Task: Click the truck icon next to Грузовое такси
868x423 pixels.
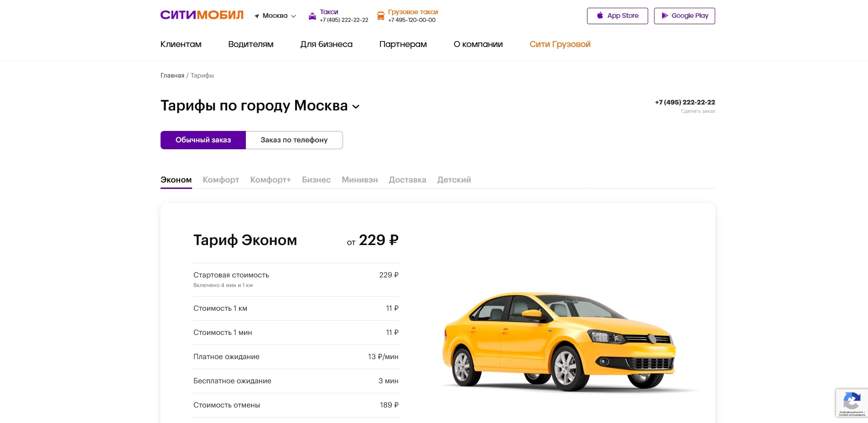Action: point(380,16)
